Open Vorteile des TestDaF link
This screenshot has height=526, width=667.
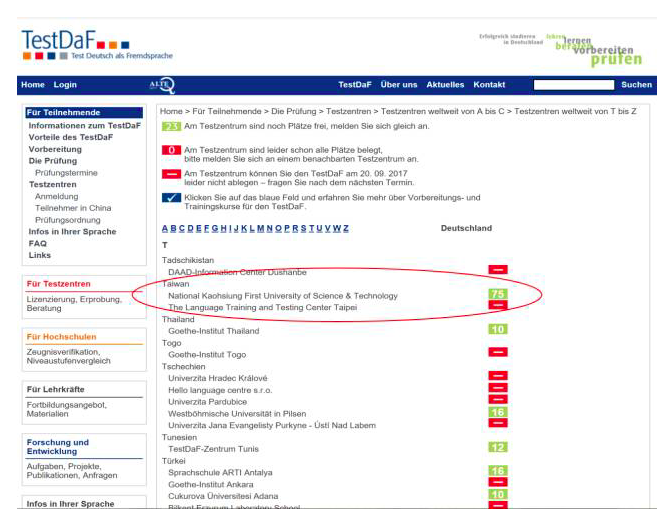pyautogui.click(x=71, y=137)
